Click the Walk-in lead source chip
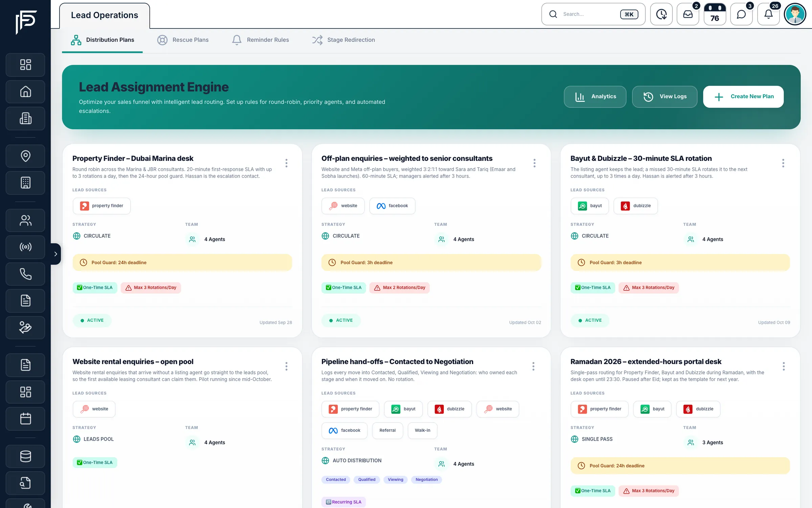This screenshot has height=508, width=812. 423,430
